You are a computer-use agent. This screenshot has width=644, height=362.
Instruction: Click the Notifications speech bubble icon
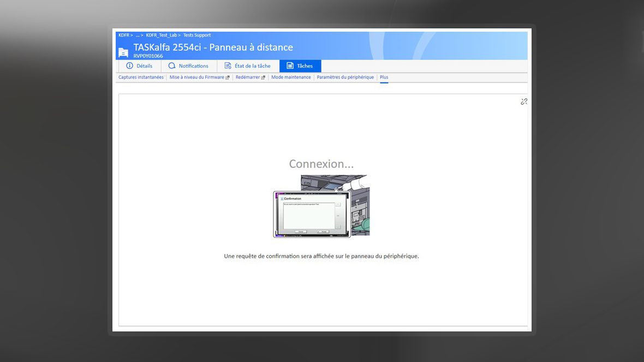(172, 66)
